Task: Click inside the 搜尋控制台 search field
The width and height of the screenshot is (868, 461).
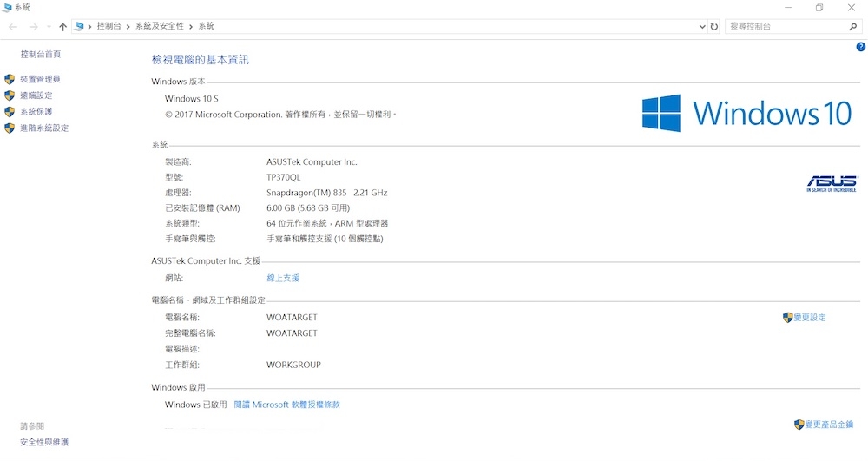Action: click(x=781, y=27)
